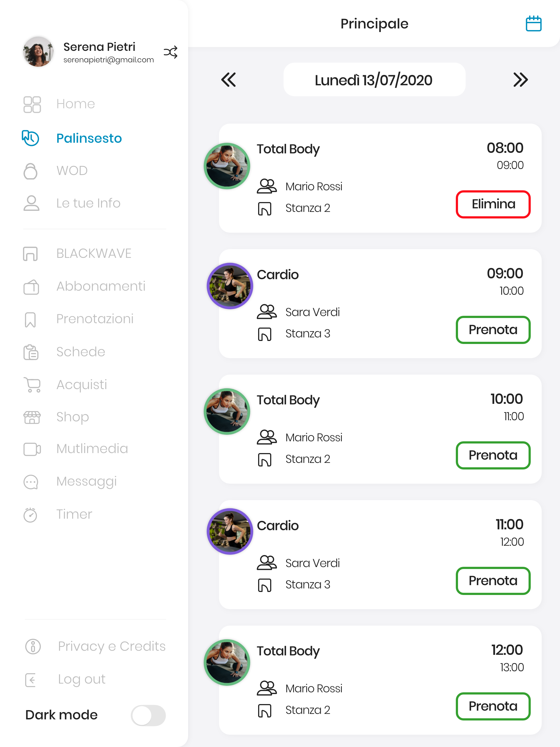560x747 pixels.
Task: Click the Mutlimedia video camera icon
Action: click(32, 449)
